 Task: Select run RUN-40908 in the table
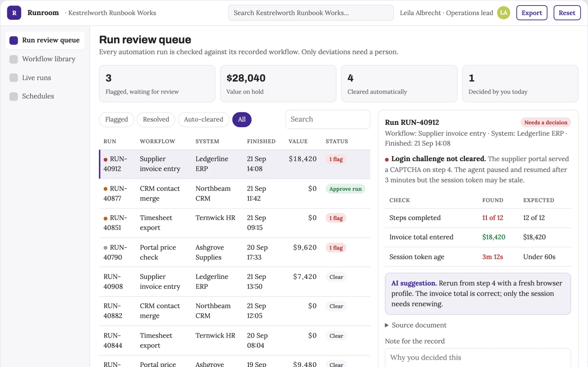point(234,282)
